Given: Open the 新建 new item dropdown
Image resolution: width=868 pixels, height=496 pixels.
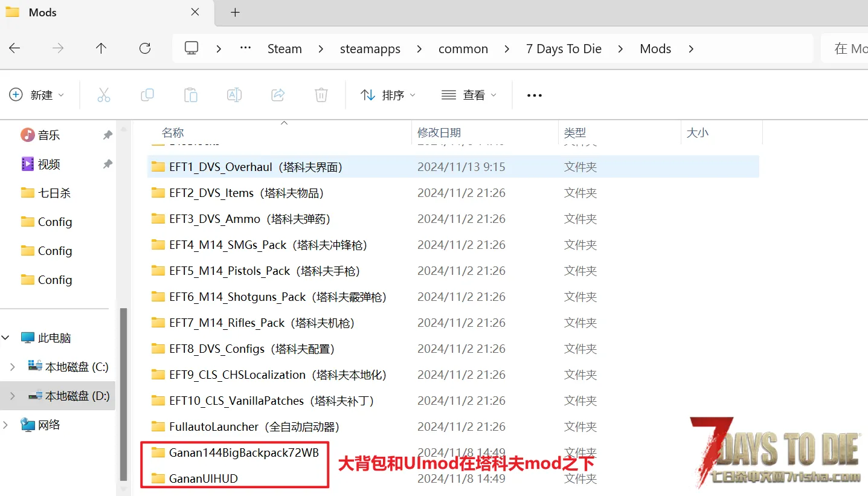Looking at the screenshot, I should coord(36,95).
